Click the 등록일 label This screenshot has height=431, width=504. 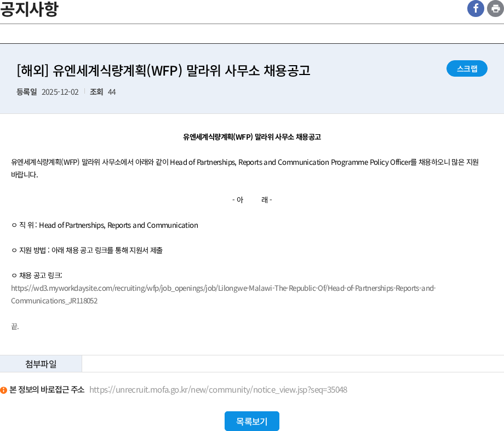pos(27,92)
